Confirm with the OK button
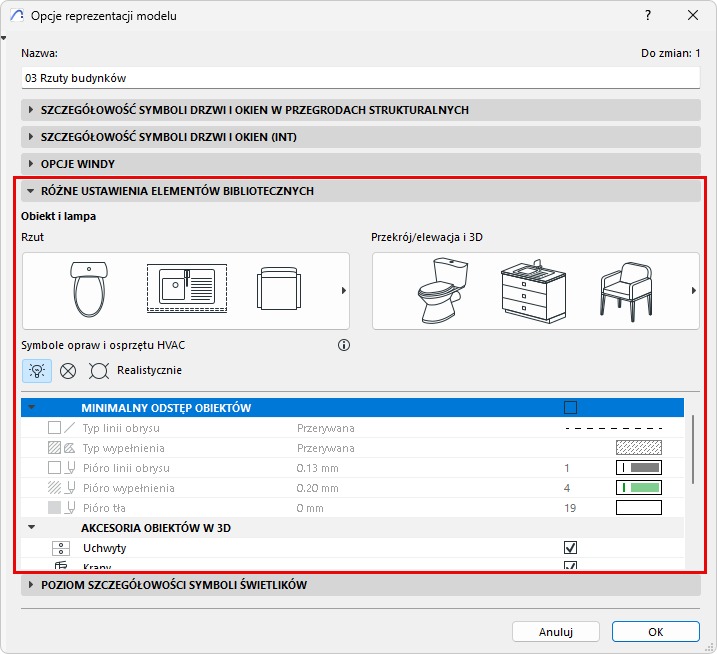This screenshot has width=717, height=654. coord(656,632)
